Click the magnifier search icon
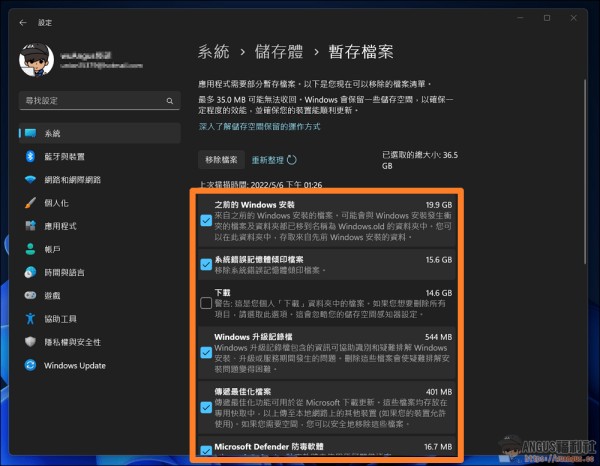600x466 pixels. (x=170, y=101)
